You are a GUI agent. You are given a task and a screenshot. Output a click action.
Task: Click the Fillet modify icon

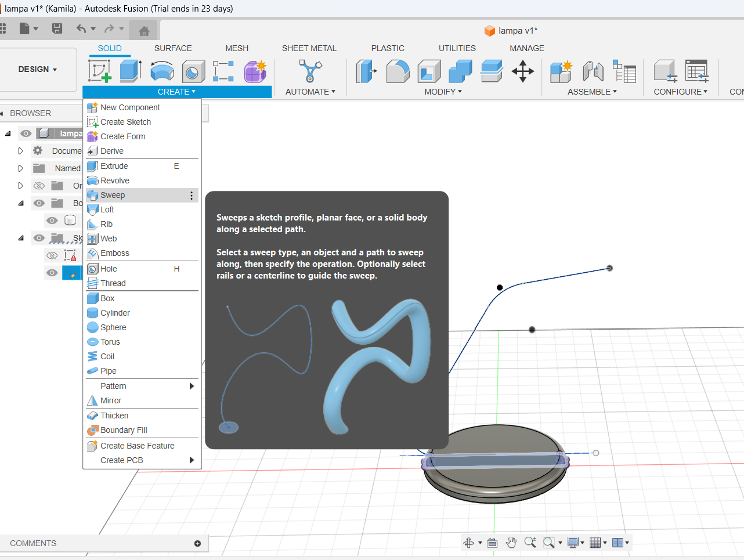tap(398, 71)
